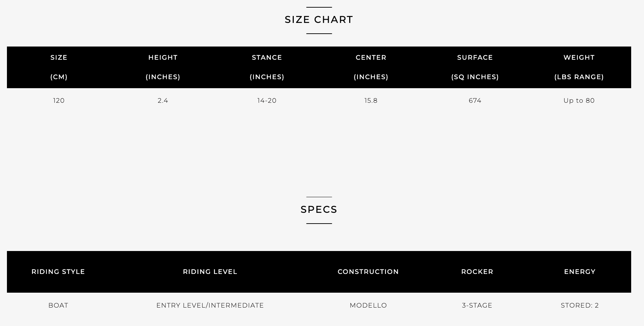Select the SIZE (CM) column header

pos(59,67)
